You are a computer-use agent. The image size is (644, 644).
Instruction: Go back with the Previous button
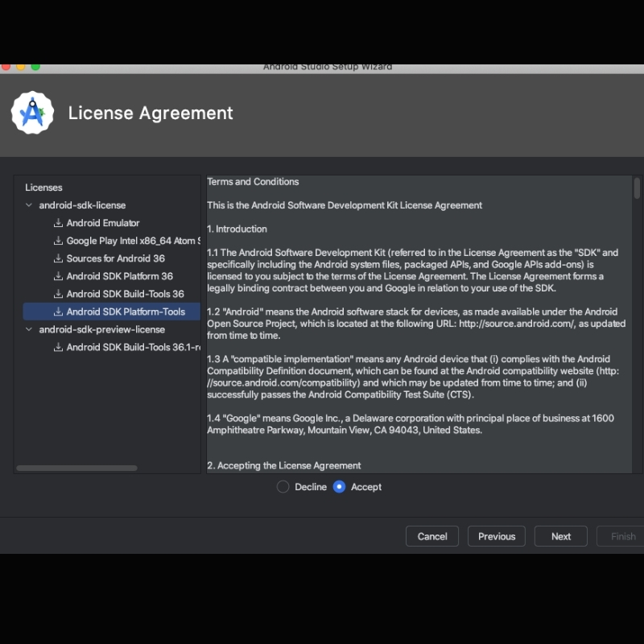[497, 536]
